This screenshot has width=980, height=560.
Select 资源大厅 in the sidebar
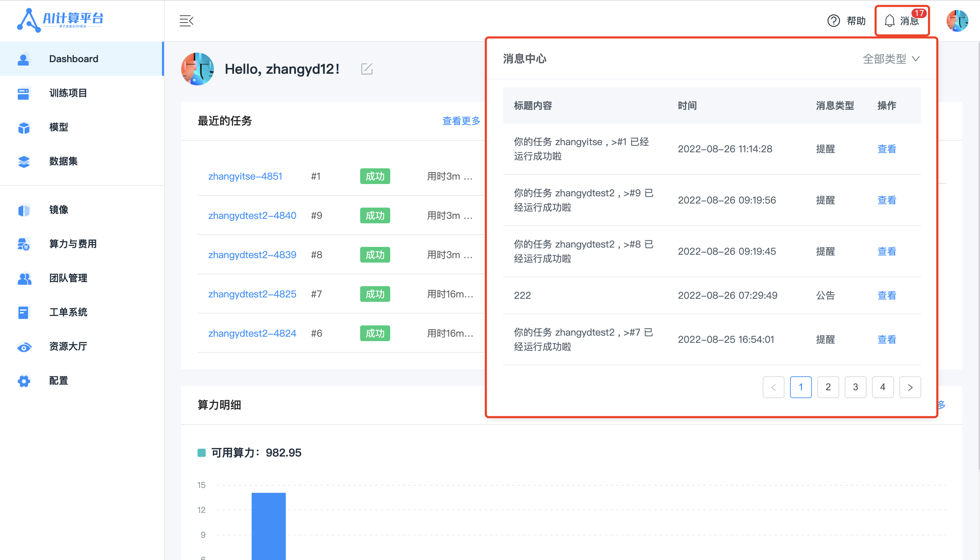(68, 346)
